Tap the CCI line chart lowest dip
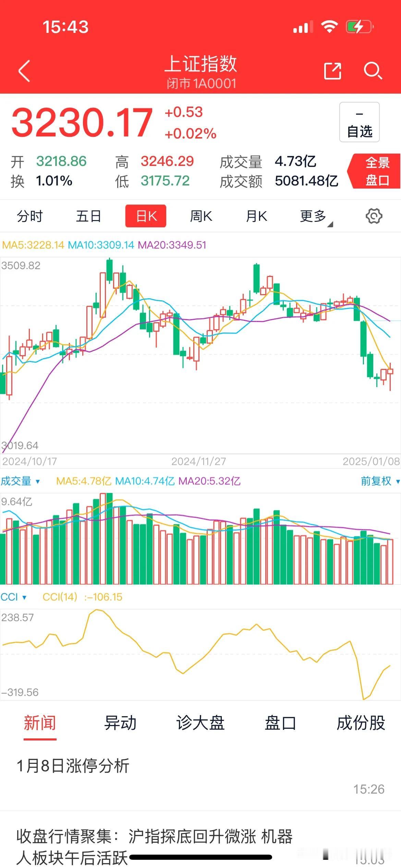This screenshot has height=868, width=401. pyautogui.click(x=363, y=699)
